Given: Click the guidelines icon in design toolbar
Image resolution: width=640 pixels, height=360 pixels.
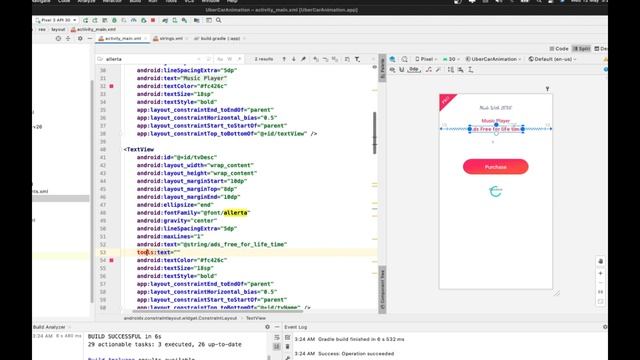Looking at the screenshot, I should point(471,70).
